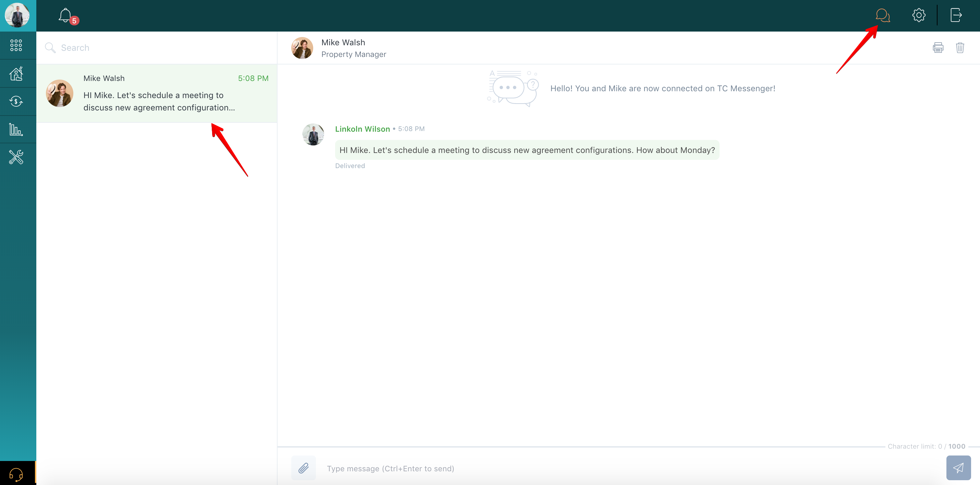Click the Property Manager subtitle
The image size is (980, 485).
click(353, 55)
